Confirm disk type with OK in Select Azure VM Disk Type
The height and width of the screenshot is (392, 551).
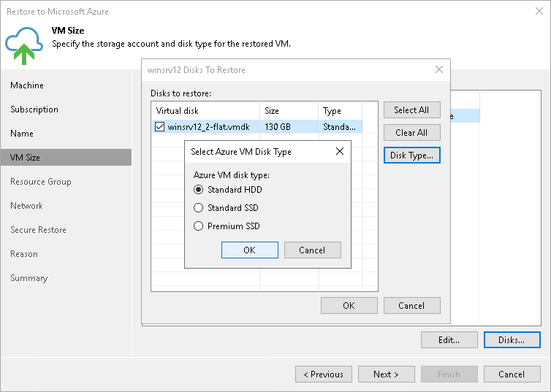(249, 250)
